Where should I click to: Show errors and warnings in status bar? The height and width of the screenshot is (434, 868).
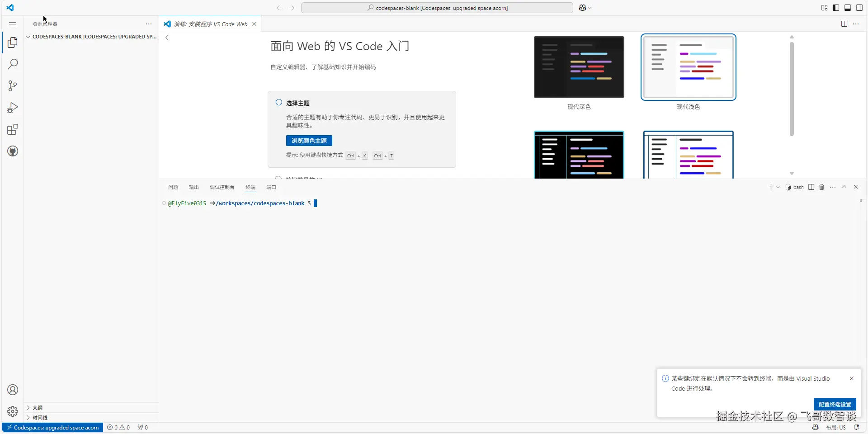(118, 427)
